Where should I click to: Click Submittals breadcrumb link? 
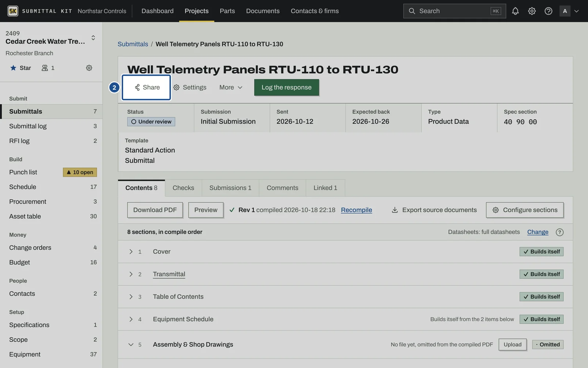click(x=133, y=44)
